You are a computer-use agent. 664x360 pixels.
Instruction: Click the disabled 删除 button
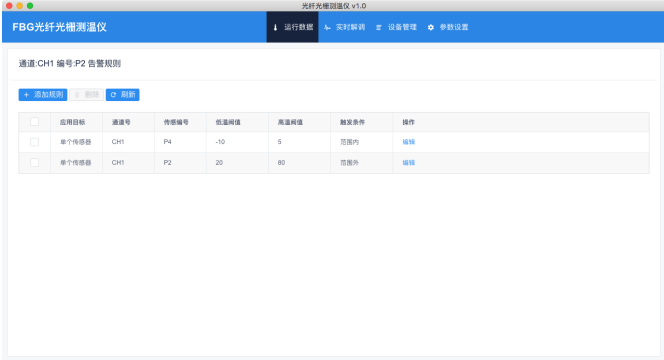click(x=86, y=94)
